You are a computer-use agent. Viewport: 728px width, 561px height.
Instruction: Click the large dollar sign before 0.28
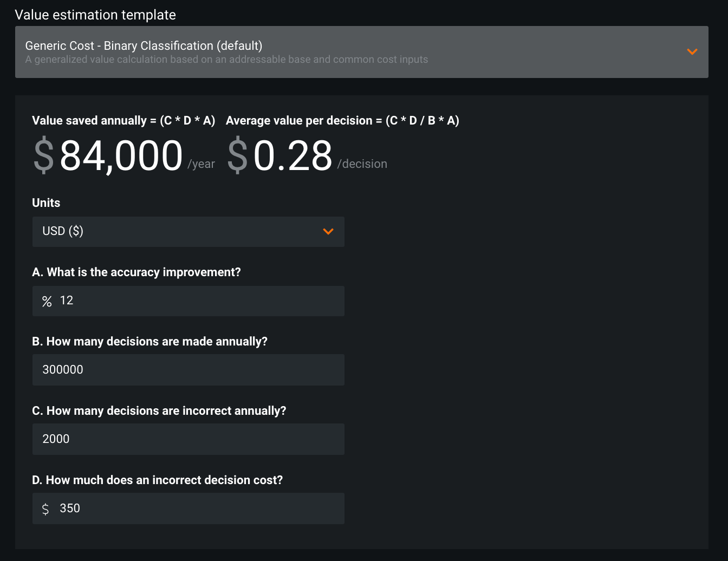(x=237, y=156)
